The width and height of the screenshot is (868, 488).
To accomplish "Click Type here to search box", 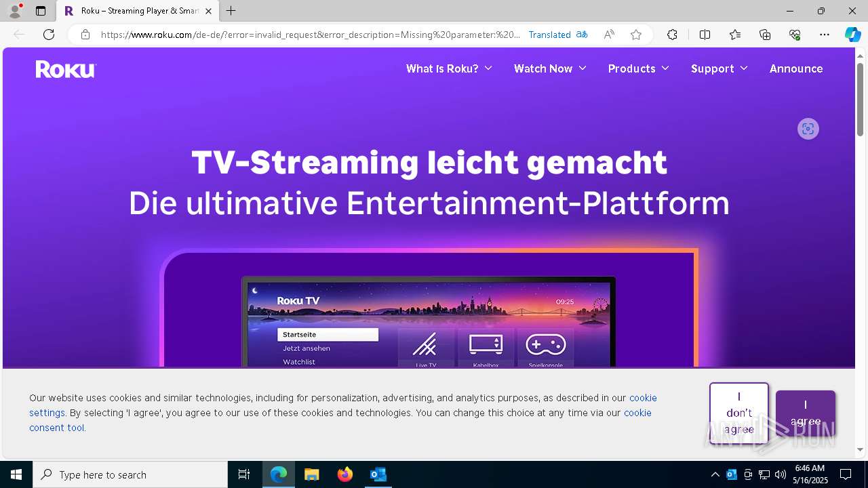I will (130, 474).
